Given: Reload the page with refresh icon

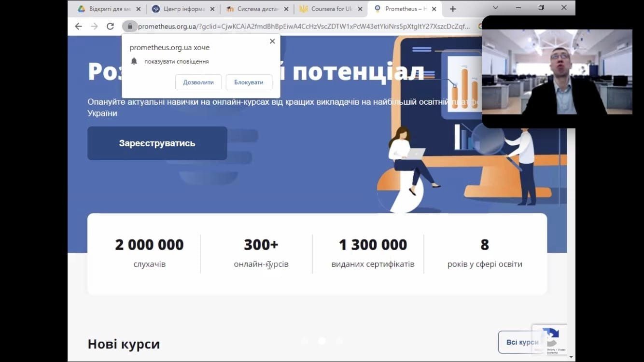Looking at the screenshot, I should click(110, 27).
